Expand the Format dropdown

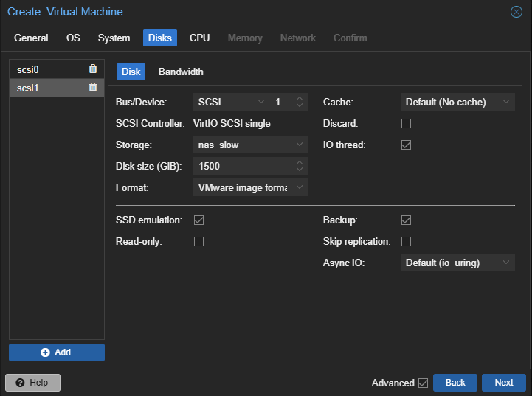click(x=251, y=188)
